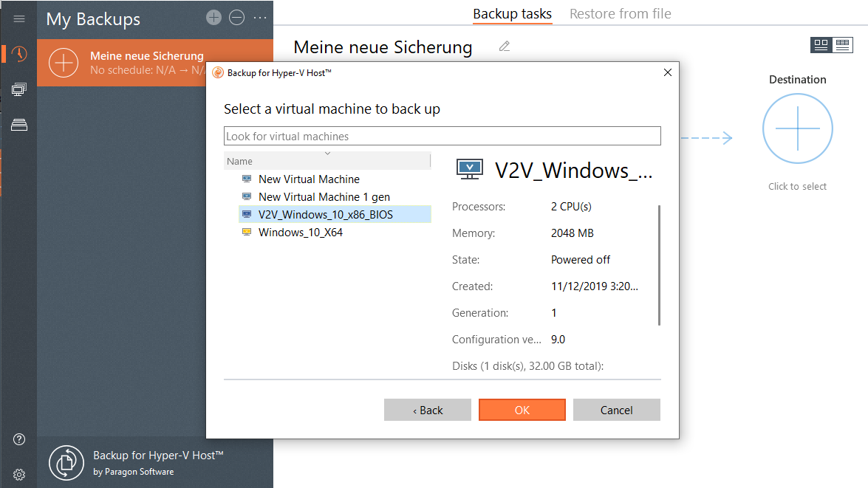Confirm VM selection with OK
The width and height of the screenshot is (868, 488).
pyautogui.click(x=522, y=410)
